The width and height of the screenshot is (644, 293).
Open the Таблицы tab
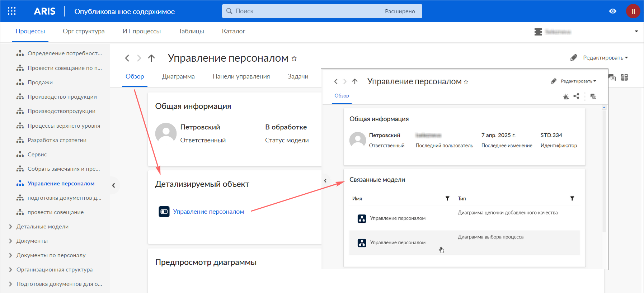click(191, 32)
